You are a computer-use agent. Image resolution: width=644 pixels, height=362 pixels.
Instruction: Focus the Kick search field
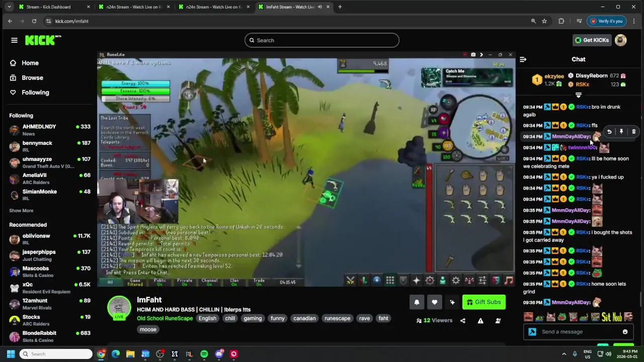[322, 40]
